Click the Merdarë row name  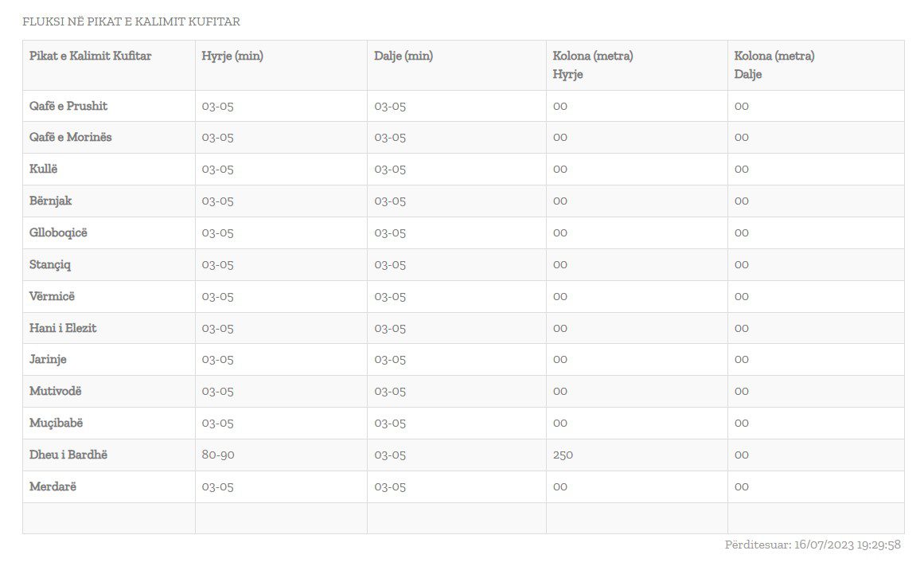click(x=53, y=486)
